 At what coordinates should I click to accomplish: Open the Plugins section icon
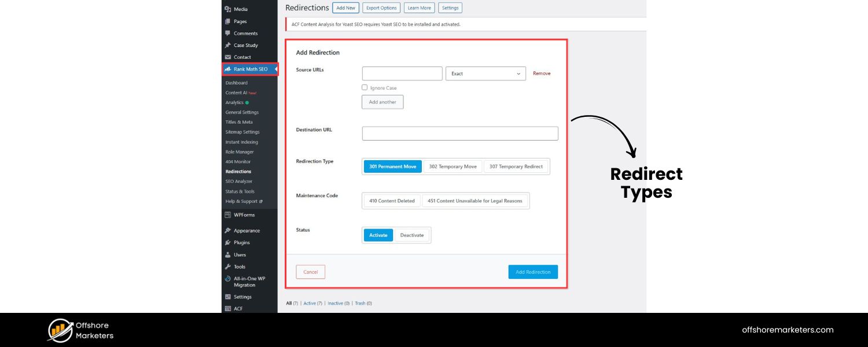tap(228, 242)
